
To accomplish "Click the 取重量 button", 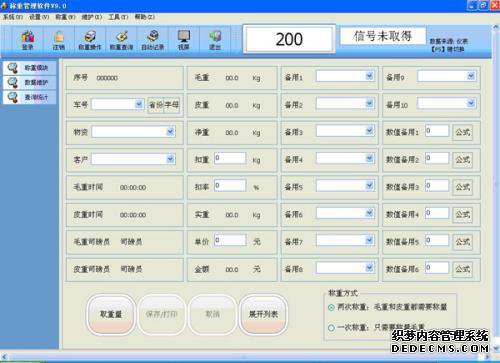I will click(x=111, y=314).
